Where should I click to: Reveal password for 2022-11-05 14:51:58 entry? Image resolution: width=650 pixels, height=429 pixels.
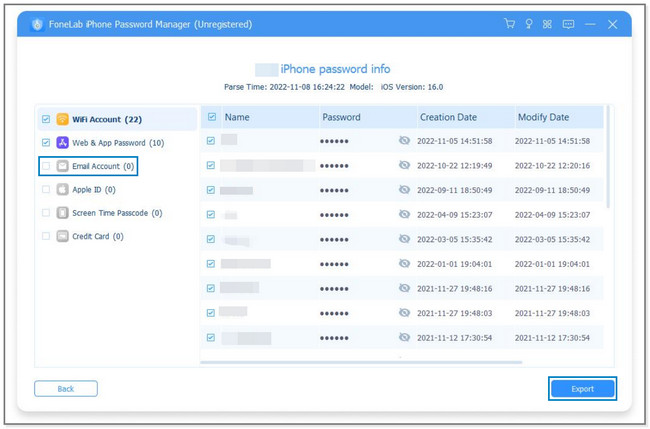click(x=404, y=141)
